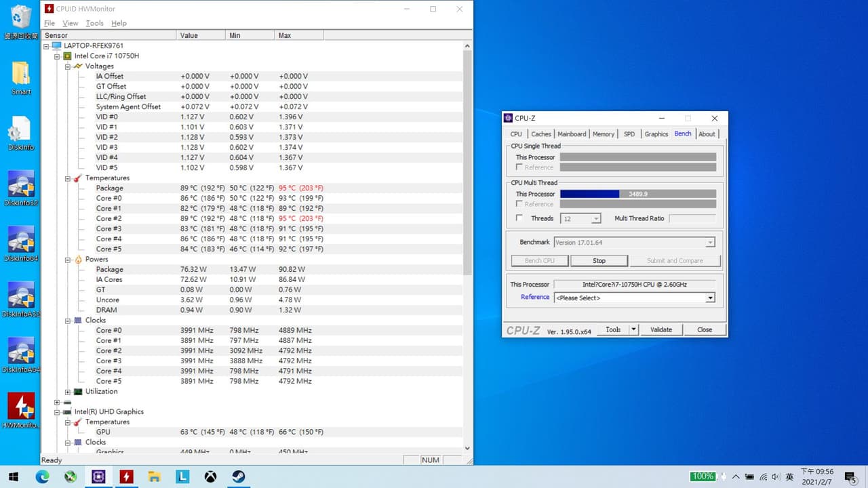Collapse the Intel Core i7 10750H node
The width and height of the screenshot is (868, 488).
coord(57,56)
